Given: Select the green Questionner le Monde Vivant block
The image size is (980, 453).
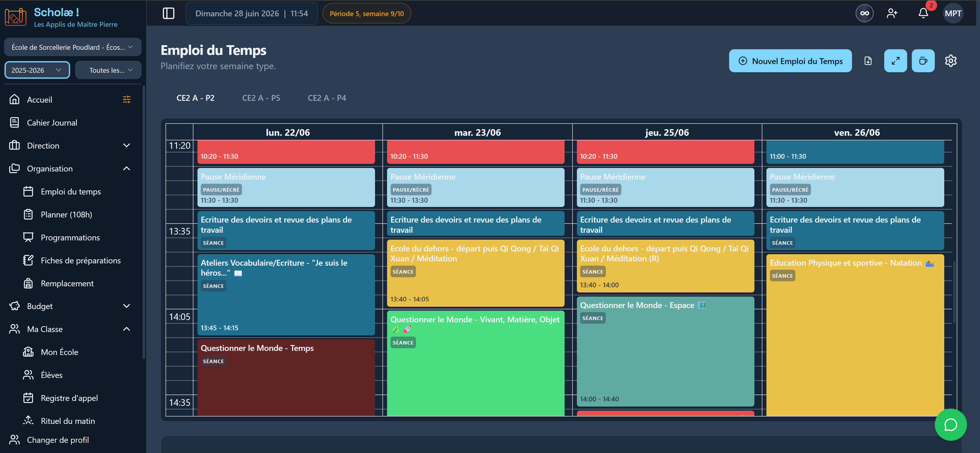Looking at the screenshot, I should [475, 363].
